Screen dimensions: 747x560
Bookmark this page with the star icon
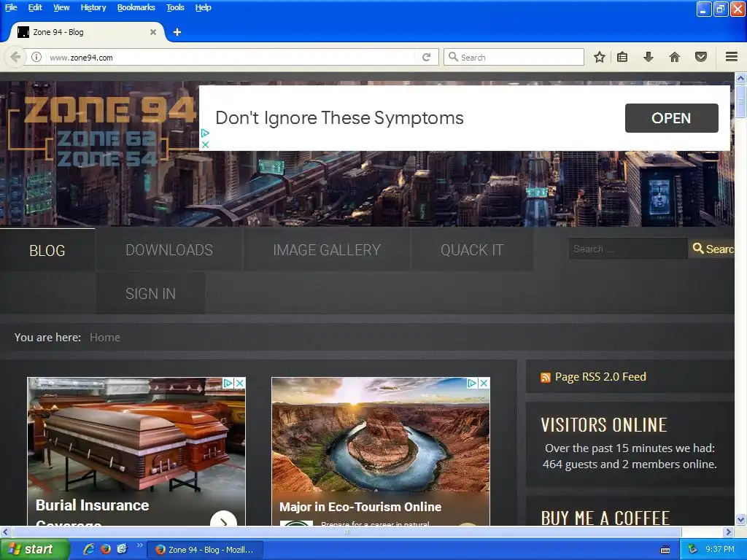(600, 57)
